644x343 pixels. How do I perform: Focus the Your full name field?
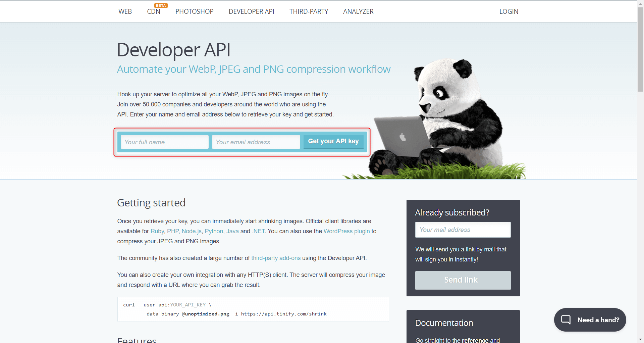point(165,142)
